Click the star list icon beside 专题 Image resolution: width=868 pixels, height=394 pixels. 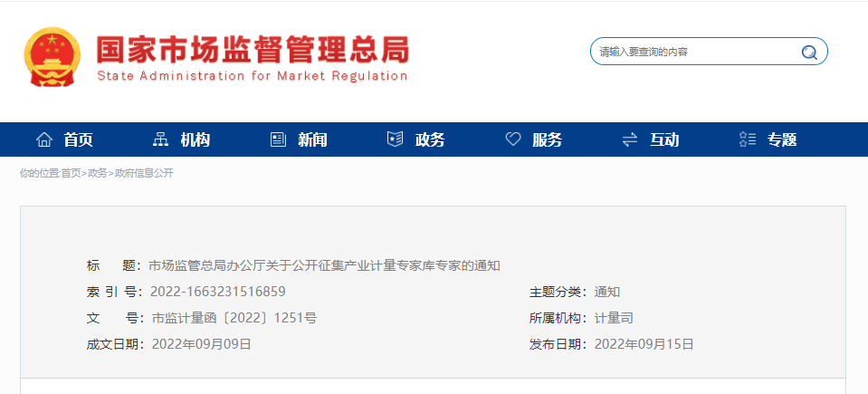(748, 139)
